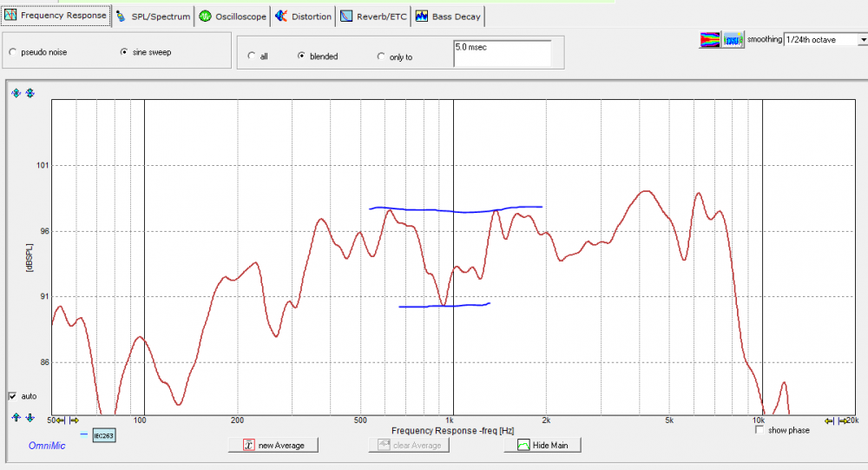Click the up arrow at graph top-left
The image size is (868, 470).
pyautogui.click(x=16, y=93)
